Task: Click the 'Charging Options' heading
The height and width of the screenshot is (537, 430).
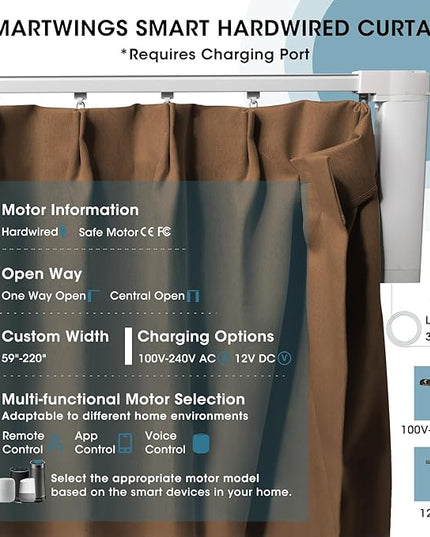Action: pyautogui.click(x=206, y=337)
